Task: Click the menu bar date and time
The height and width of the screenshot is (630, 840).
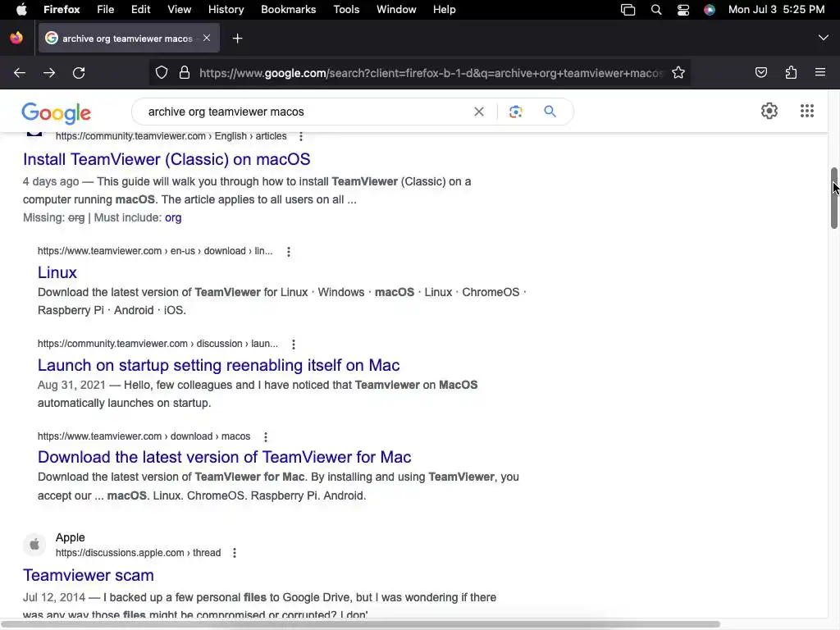Action: coord(776,10)
